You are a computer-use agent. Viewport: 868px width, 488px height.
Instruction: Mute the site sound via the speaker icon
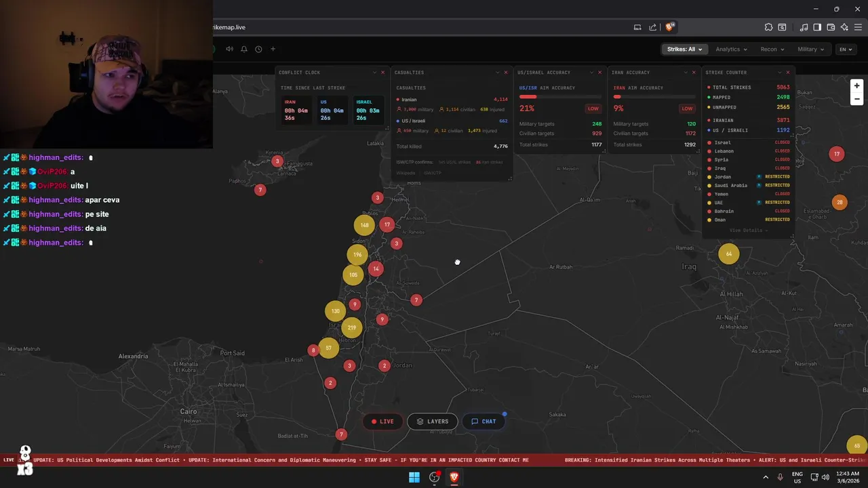pos(229,49)
